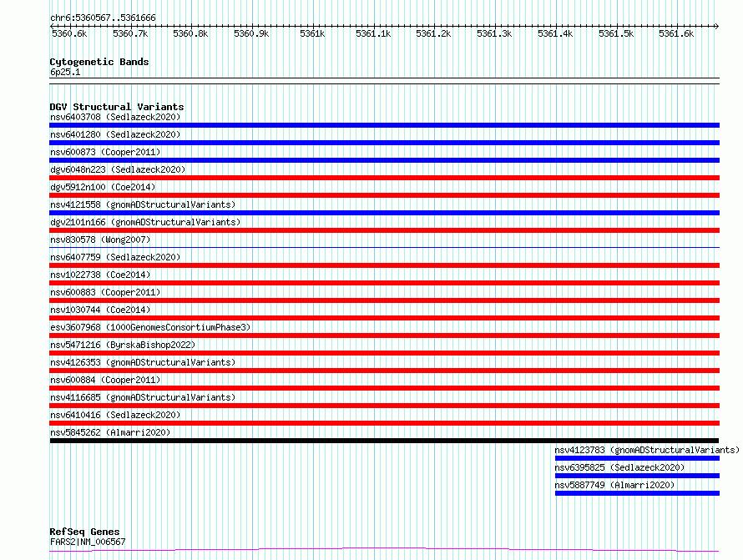Click the DGV Structural Variants track title
This screenshot has width=743, height=560.
coord(117,107)
